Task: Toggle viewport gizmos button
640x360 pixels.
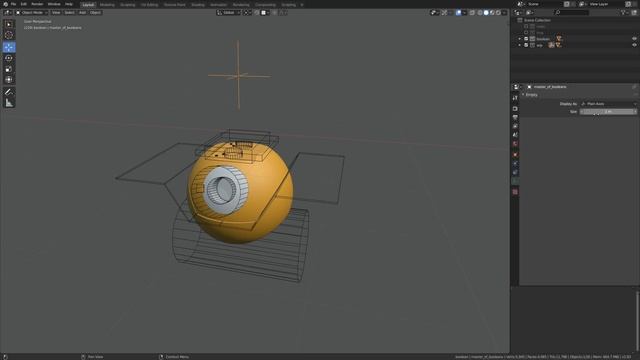Action: pyautogui.click(x=444, y=13)
